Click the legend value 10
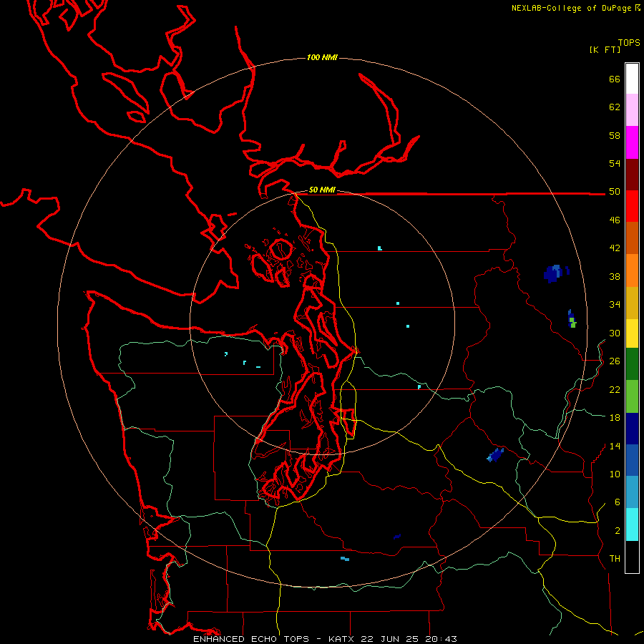 (615, 474)
